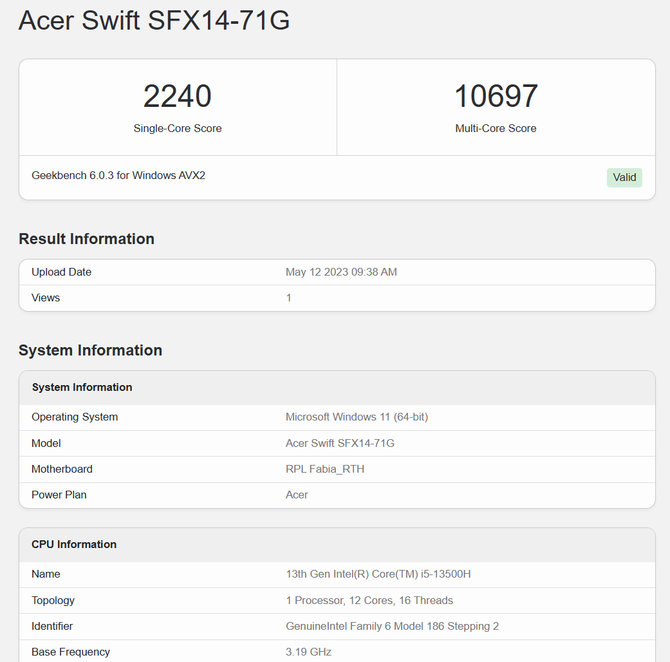
Task: Select the Acer Swift SFX14-71G model value
Action: pos(340,443)
